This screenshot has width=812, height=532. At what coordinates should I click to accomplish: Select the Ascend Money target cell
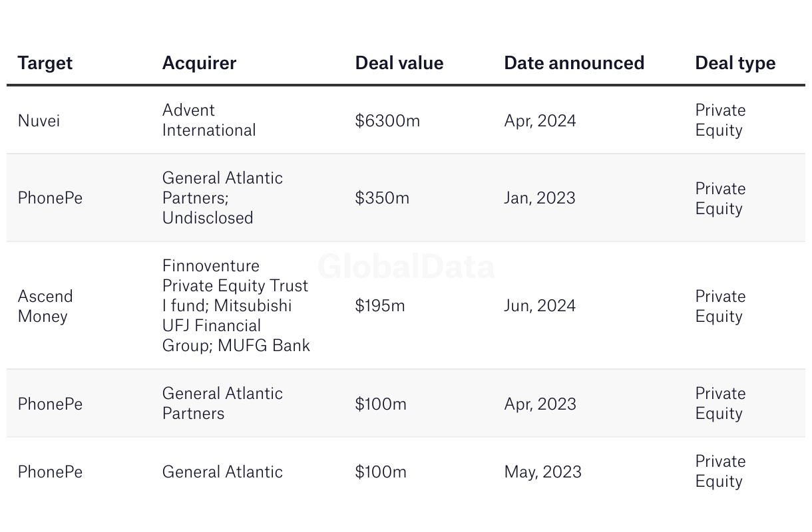(45, 306)
